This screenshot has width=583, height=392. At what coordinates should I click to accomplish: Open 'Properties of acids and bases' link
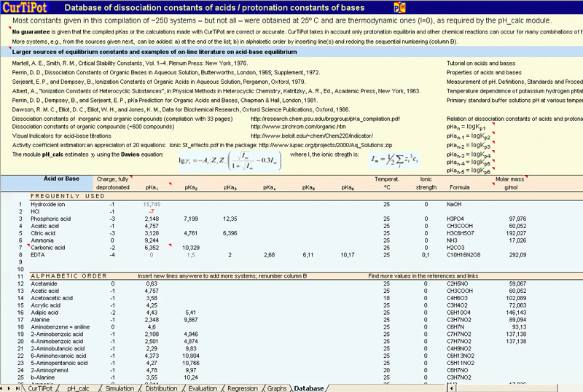(x=484, y=73)
